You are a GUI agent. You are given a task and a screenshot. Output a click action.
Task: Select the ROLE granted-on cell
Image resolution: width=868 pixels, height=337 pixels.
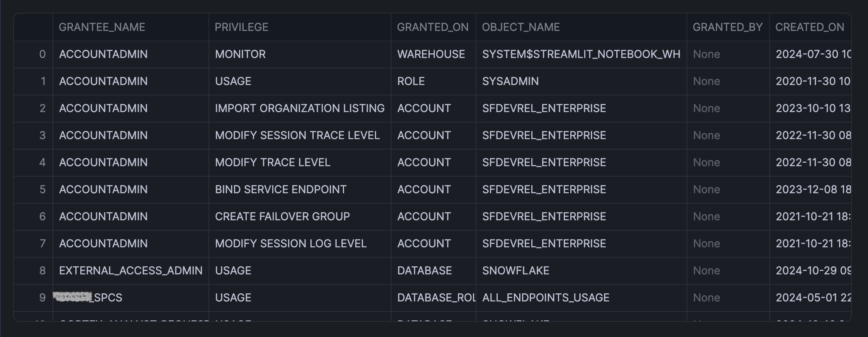411,81
